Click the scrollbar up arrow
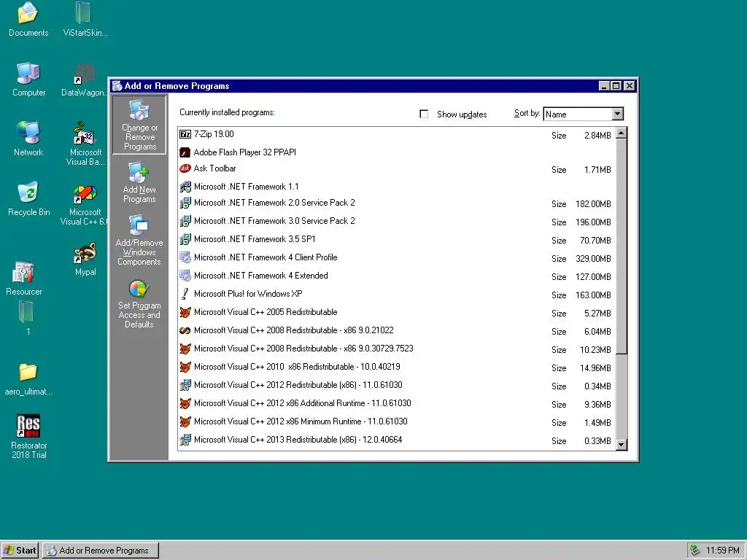Image resolution: width=747 pixels, height=560 pixels. (x=622, y=133)
